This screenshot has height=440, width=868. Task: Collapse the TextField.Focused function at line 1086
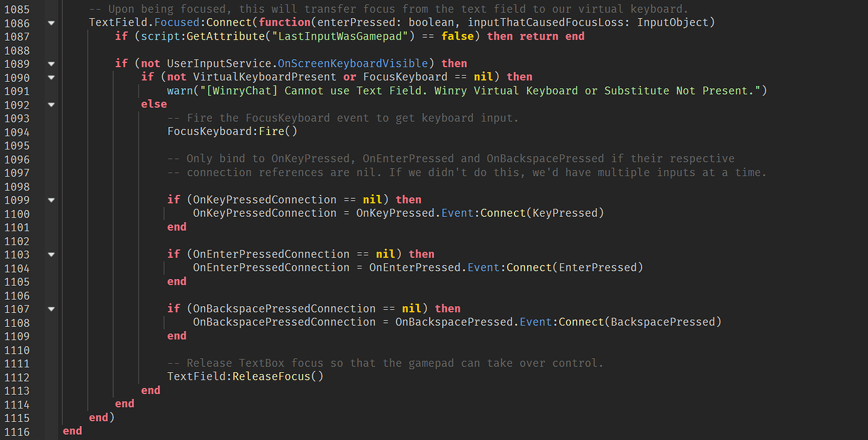(x=50, y=22)
